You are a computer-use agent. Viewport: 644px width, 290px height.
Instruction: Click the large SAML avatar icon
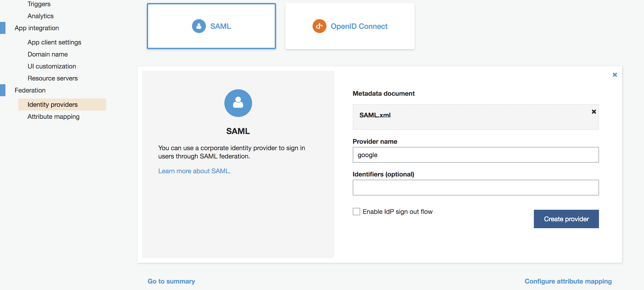coord(238,103)
